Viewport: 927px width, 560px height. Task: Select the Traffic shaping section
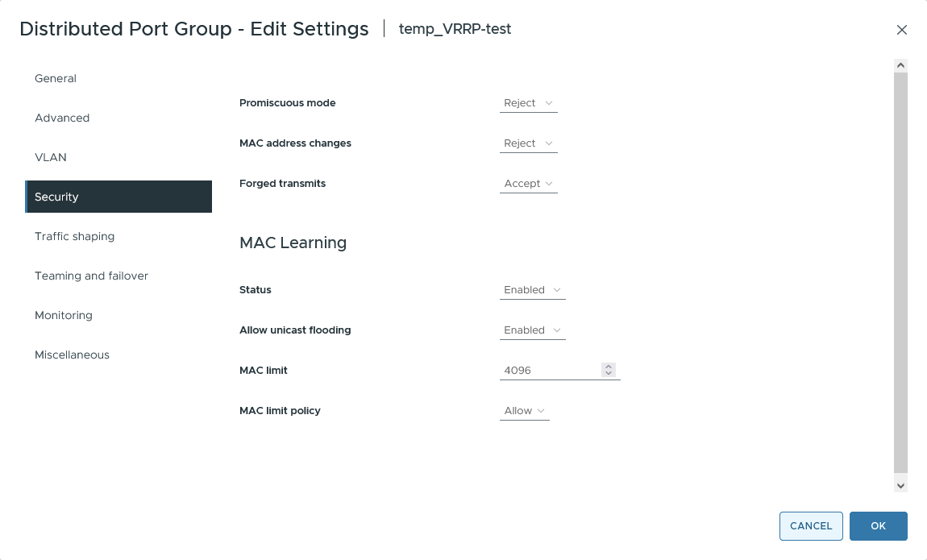tap(73, 236)
